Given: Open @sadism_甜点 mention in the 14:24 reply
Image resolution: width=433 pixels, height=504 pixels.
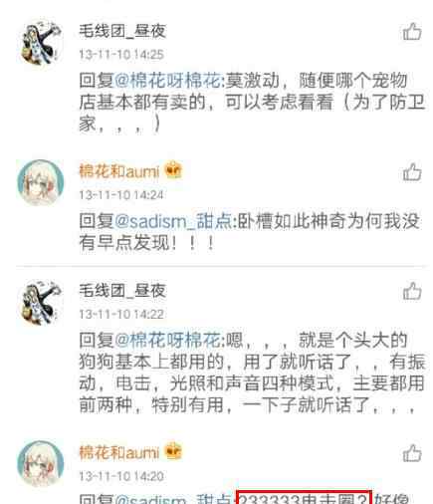Looking at the screenshot, I should (173, 222).
